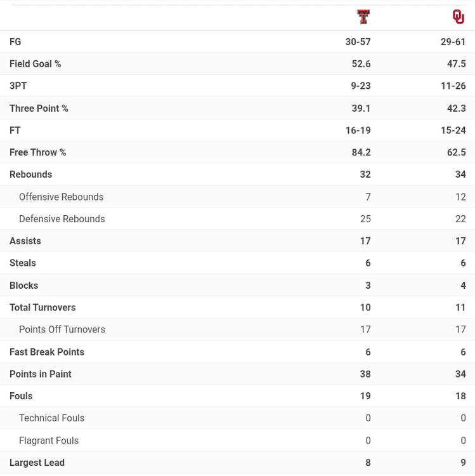The image size is (475, 476).
Task: Click the Rebounds row label
Action: pos(31,175)
